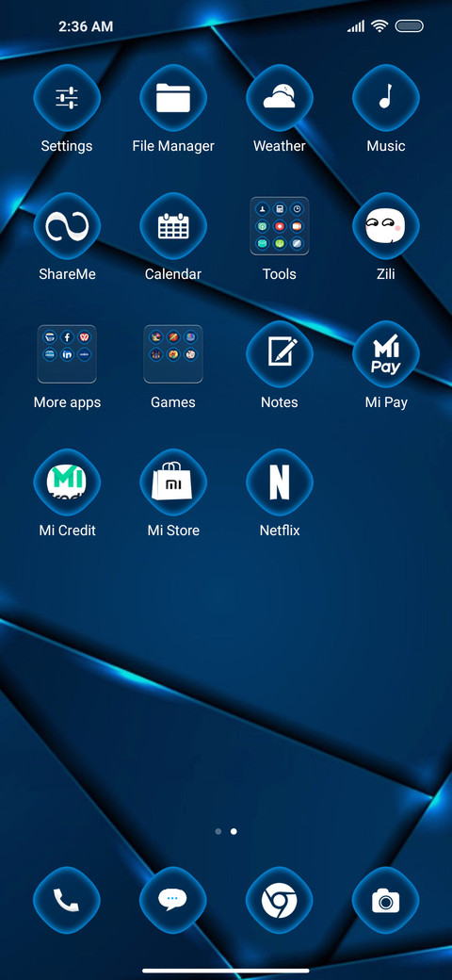Switch to the first home screen page dot
This screenshot has width=452, height=980.
[x=218, y=831]
